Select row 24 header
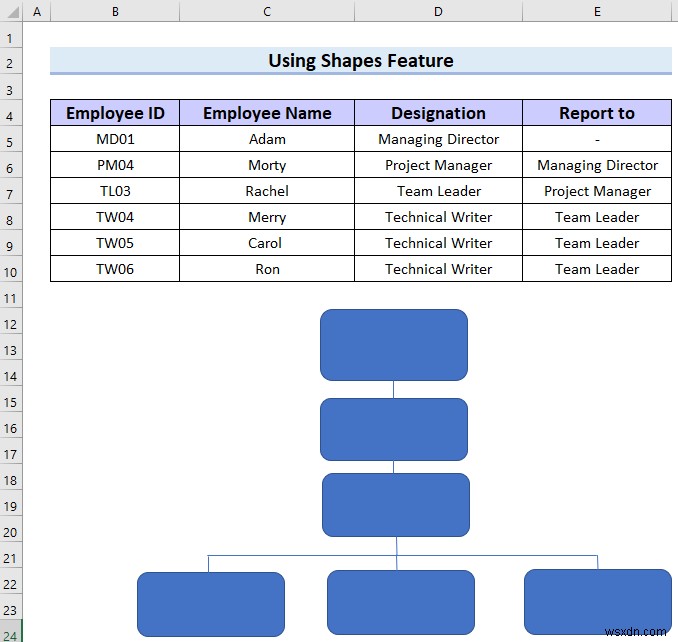This screenshot has height=642, width=678. pos(11,633)
